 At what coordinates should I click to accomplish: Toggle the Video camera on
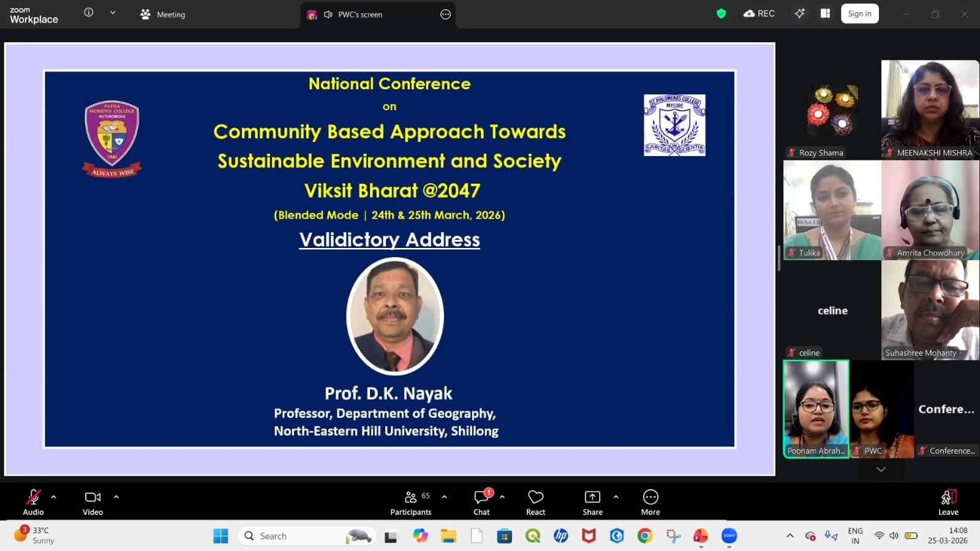click(93, 502)
